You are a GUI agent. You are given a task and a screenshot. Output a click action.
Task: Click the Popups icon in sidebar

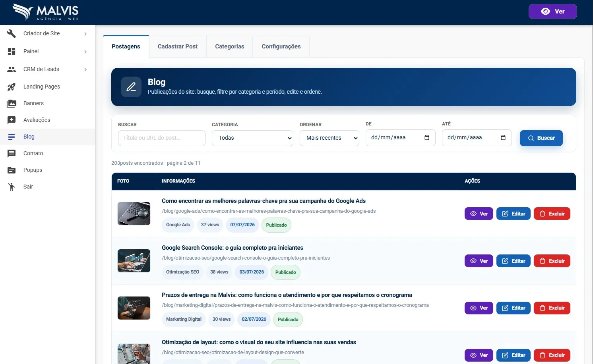tap(12, 170)
